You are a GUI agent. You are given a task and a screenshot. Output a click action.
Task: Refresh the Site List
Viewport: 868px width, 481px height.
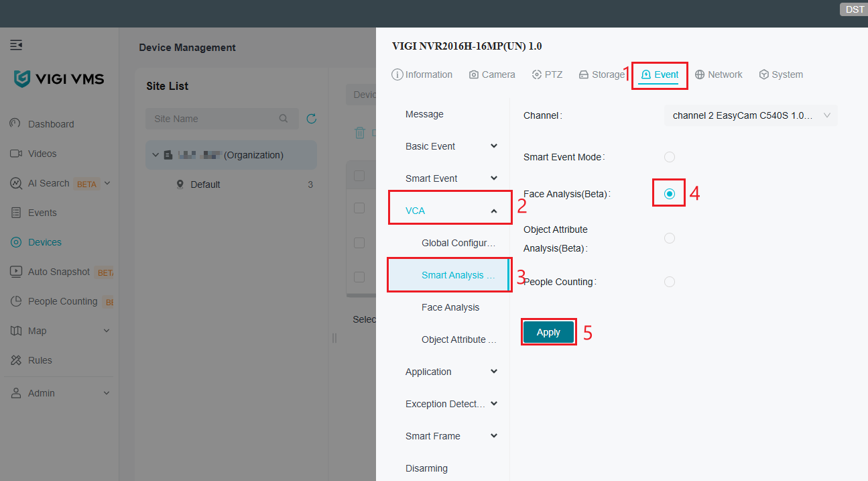pos(311,119)
